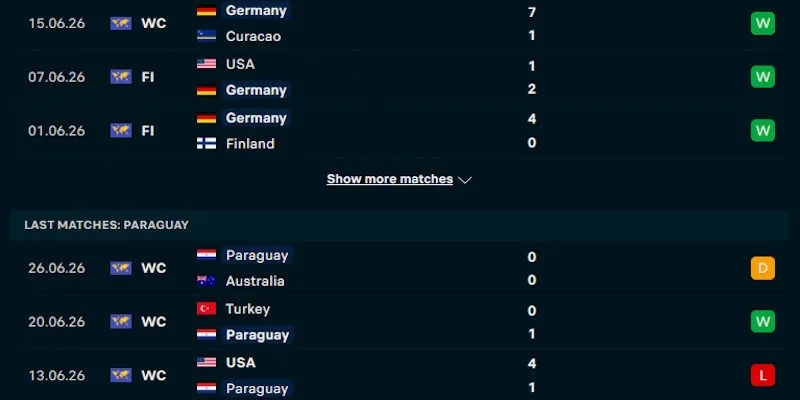Click the world map icon on 26.06.26 row
This screenshot has height=400, width=800.
tap(121, 268)
